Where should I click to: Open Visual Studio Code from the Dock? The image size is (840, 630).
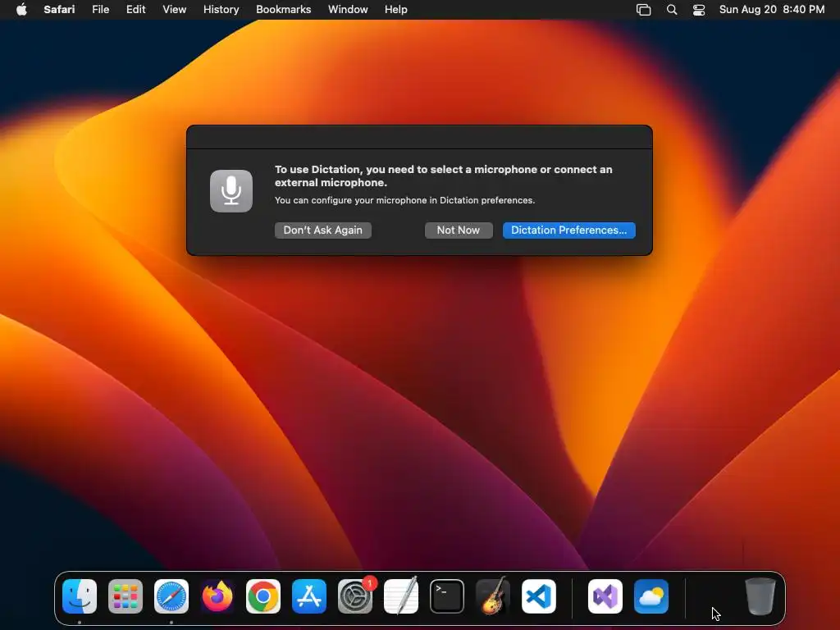(539, 596)
